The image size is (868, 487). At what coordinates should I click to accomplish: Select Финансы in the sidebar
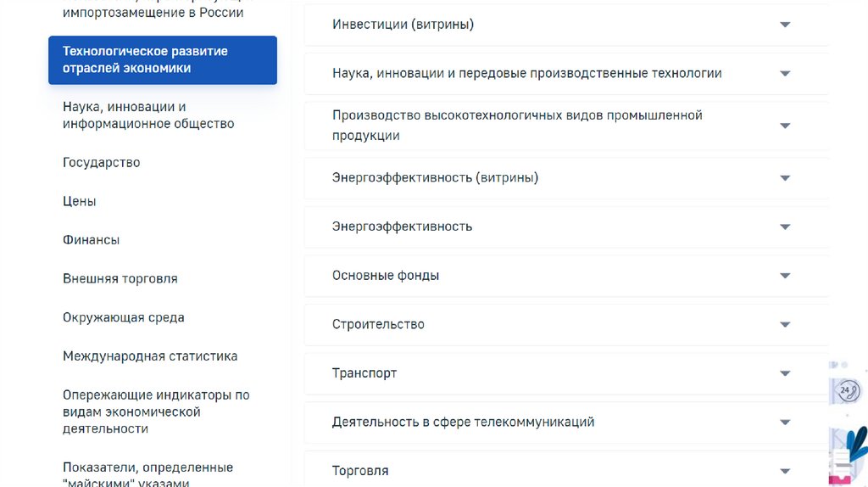tap(92, 240)
